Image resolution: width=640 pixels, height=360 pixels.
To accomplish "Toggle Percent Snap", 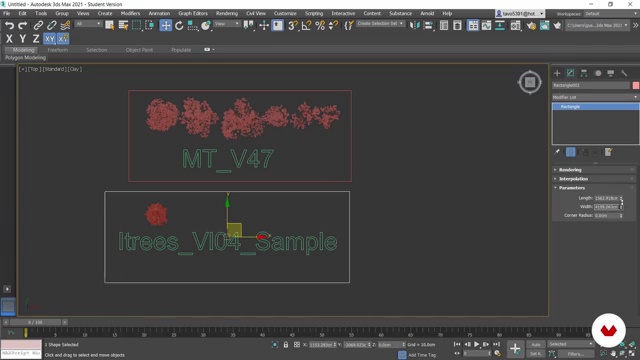I will (x=320, y=25).
